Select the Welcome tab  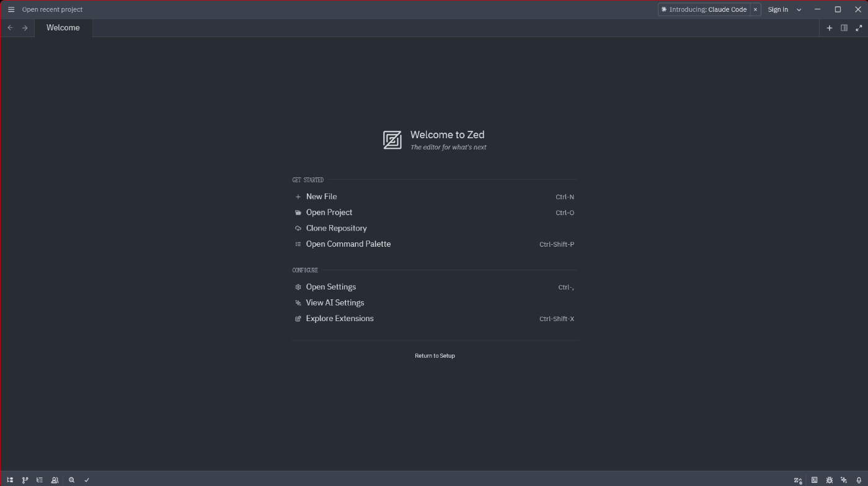tap(63, 28)
